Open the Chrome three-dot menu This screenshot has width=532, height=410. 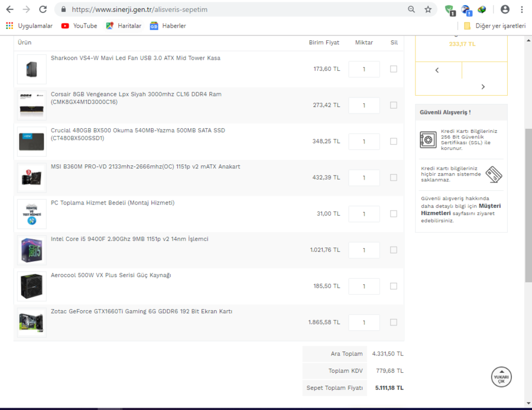coord(522,9)
